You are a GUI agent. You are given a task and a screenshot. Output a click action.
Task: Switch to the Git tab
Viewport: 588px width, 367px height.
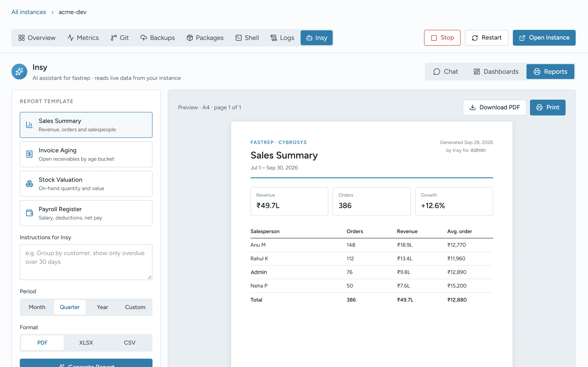tap(120, 38)
